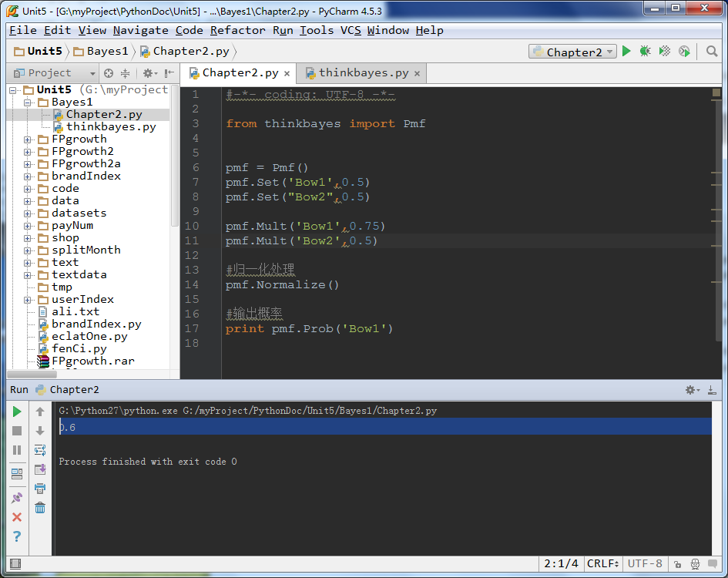Toggle scroll to end of console output
The image size is (728, 578).
(40, 469)
